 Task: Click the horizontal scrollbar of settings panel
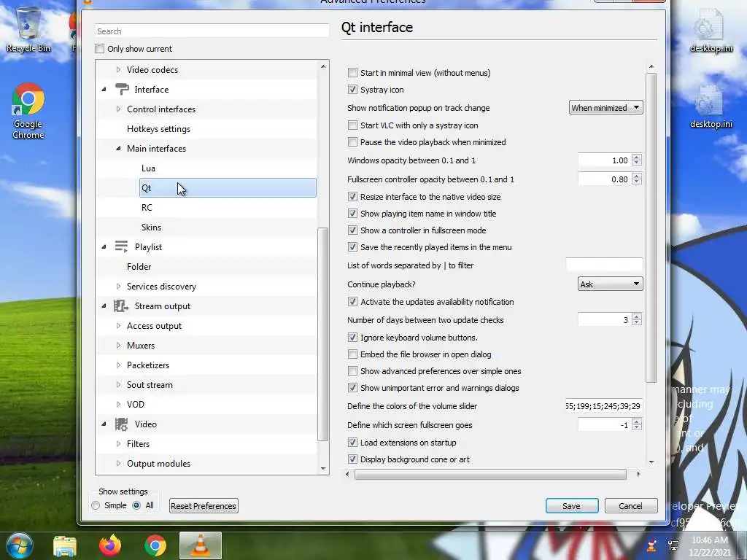point(490,474)
